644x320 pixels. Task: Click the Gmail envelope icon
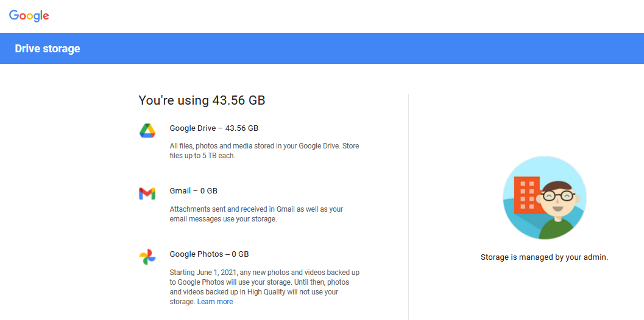tap(147, 193)
